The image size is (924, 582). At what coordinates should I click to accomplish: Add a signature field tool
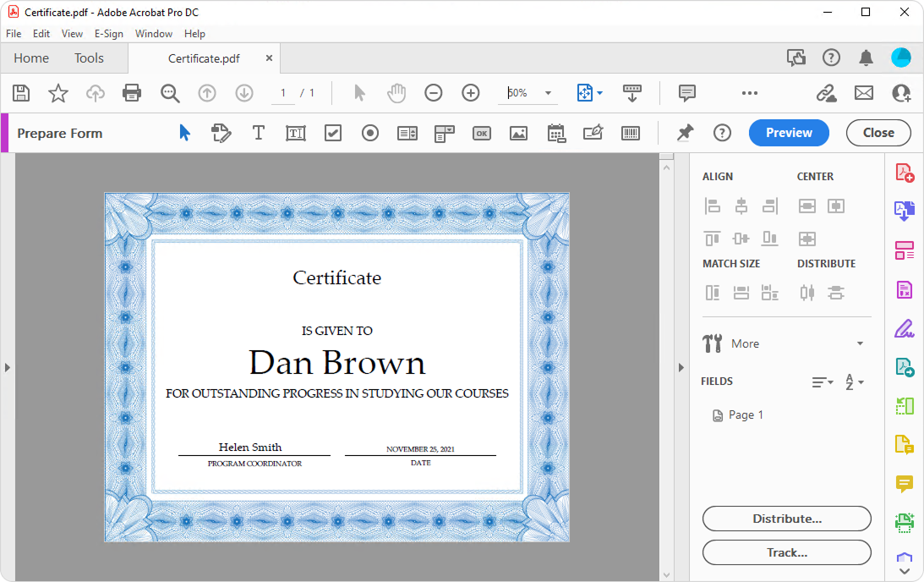pyautogui.click(x=593, y=133)
